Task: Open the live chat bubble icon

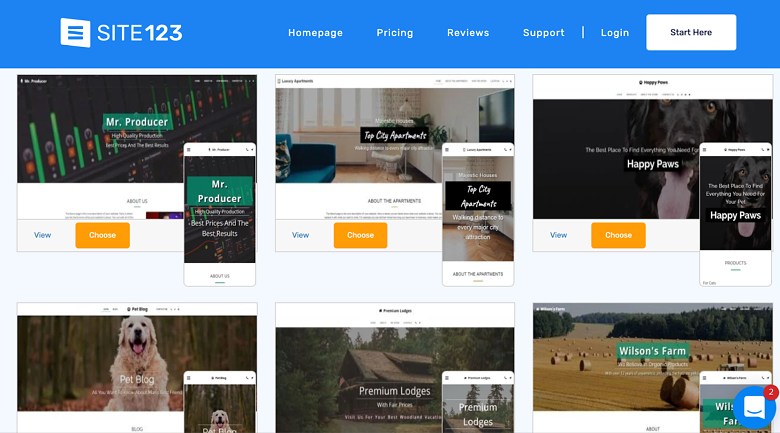Action: [x=754, y=408]
